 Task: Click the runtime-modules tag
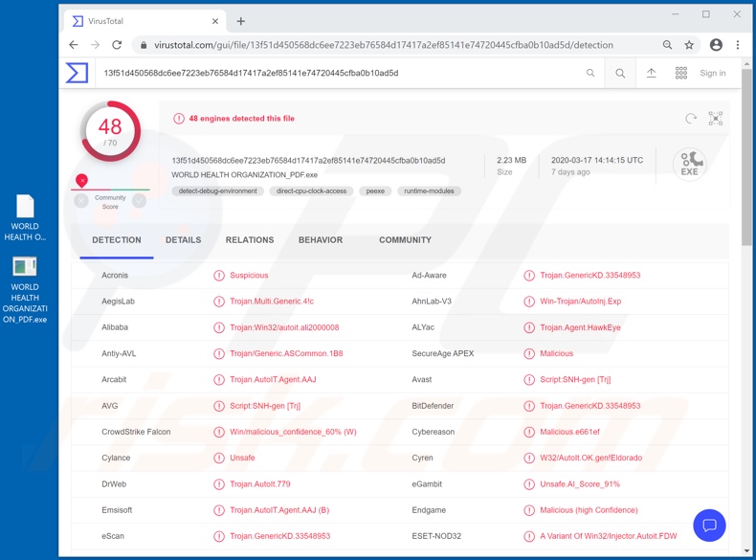tap(429, 191)
